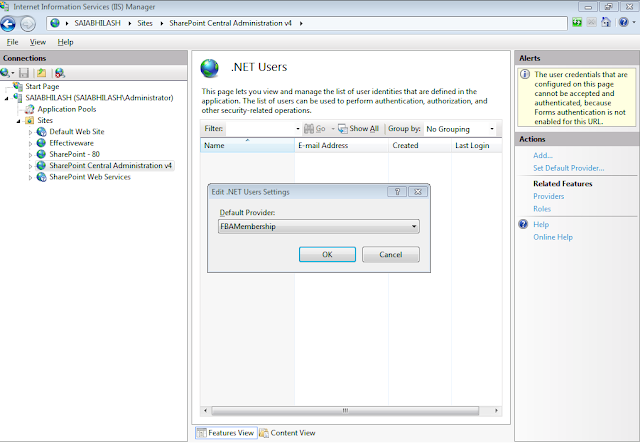
Task: Click the Help link in Actions
Action: tap(541, 224)
